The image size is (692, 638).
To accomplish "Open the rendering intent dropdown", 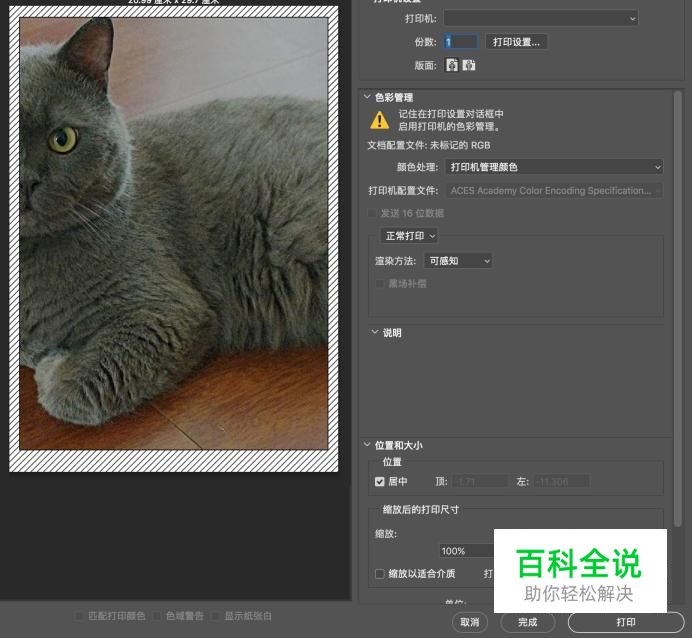I will click(458, 261).
